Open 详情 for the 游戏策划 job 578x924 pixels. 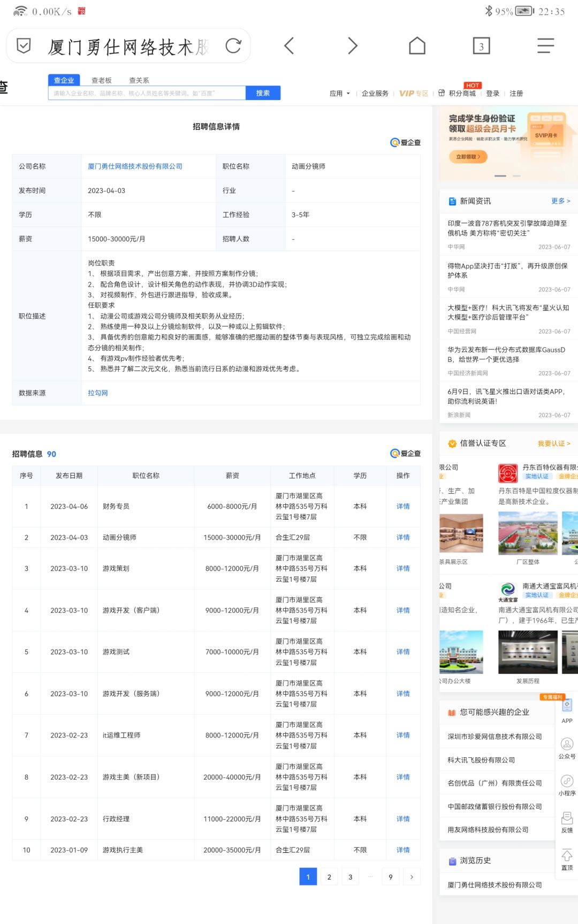(403, 568)
